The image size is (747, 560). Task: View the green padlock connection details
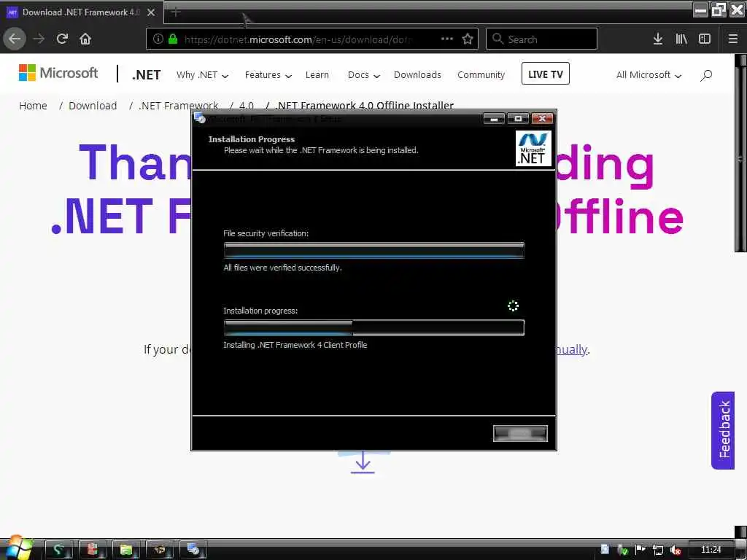(x=173, y=39)
